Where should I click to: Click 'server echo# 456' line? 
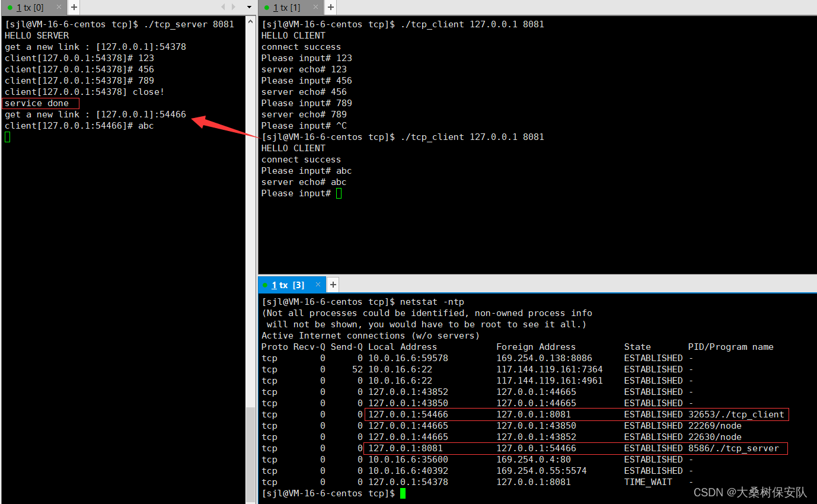pos(304,92)
